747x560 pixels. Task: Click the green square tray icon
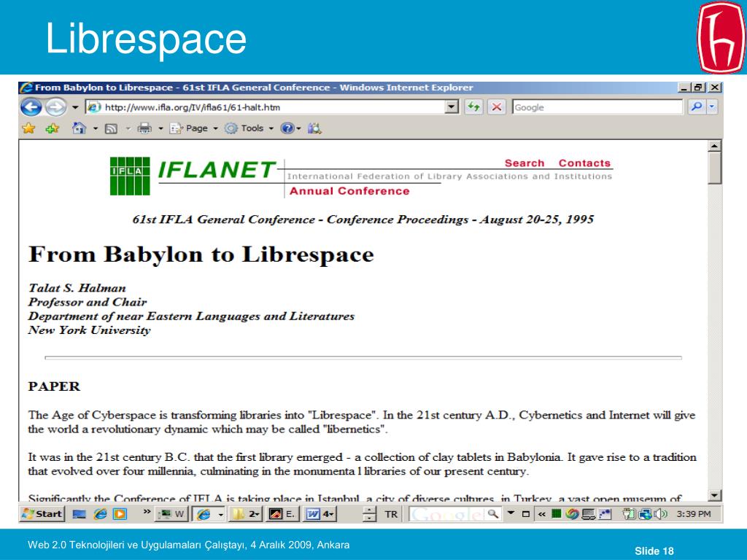556,514
